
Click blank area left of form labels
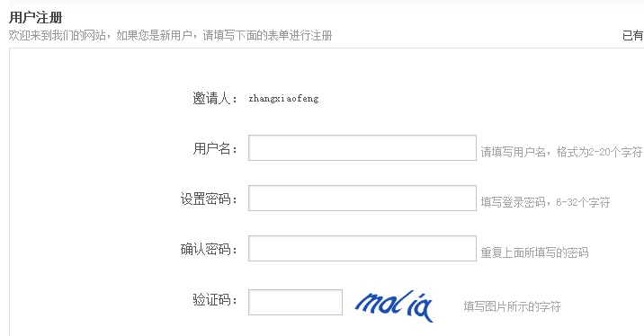tap(94, 197)
